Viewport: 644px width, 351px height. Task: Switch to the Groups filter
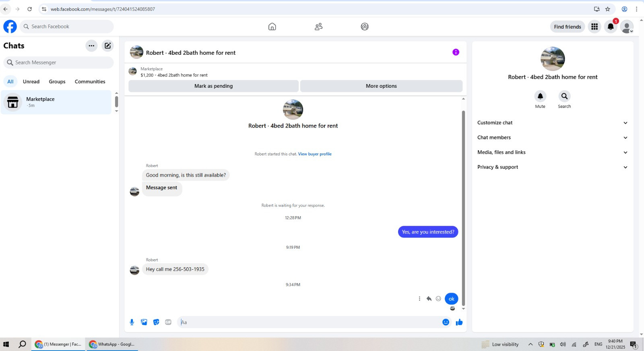(x=57, y=81)
